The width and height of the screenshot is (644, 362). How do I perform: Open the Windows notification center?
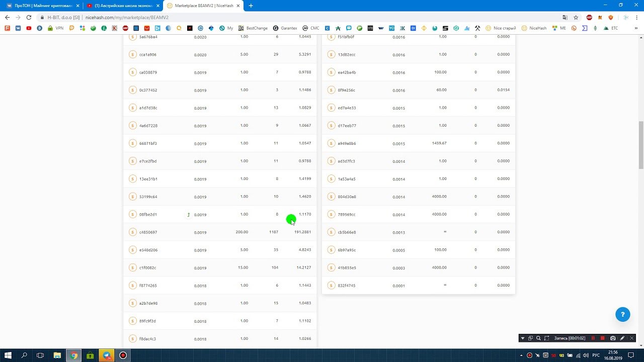click(x=631, y=355)
